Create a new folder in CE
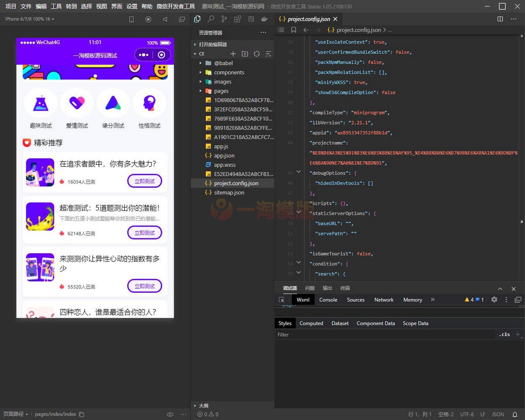The width and height of the screenshot is (525, 420). (245, 54)
